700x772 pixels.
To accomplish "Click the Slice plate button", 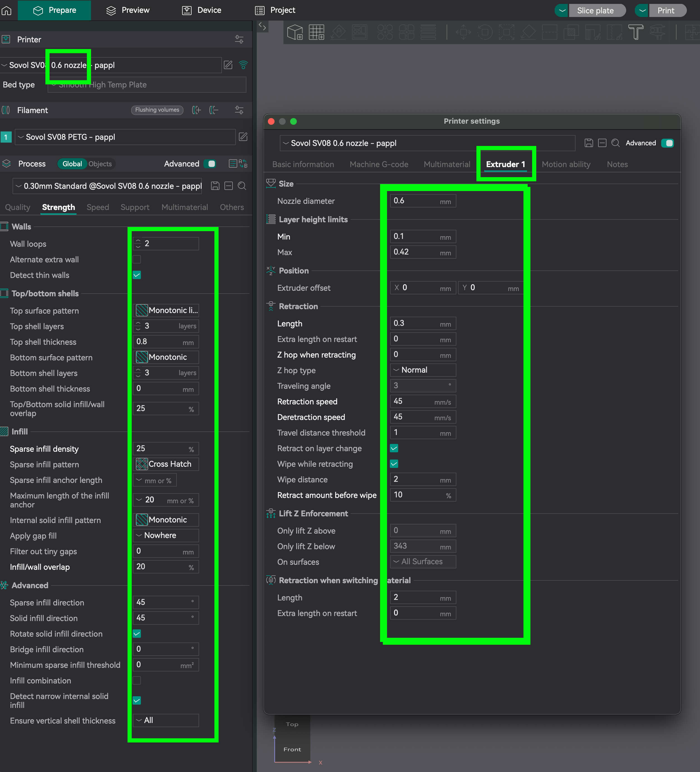I will (595, 10).
